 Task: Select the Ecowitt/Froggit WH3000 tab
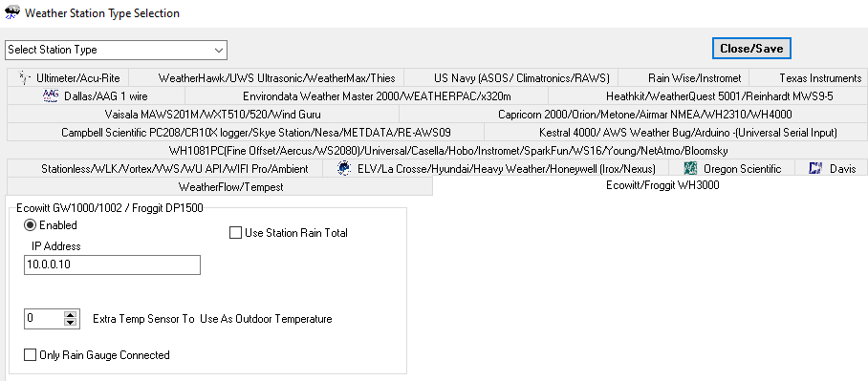coord(662,186)
